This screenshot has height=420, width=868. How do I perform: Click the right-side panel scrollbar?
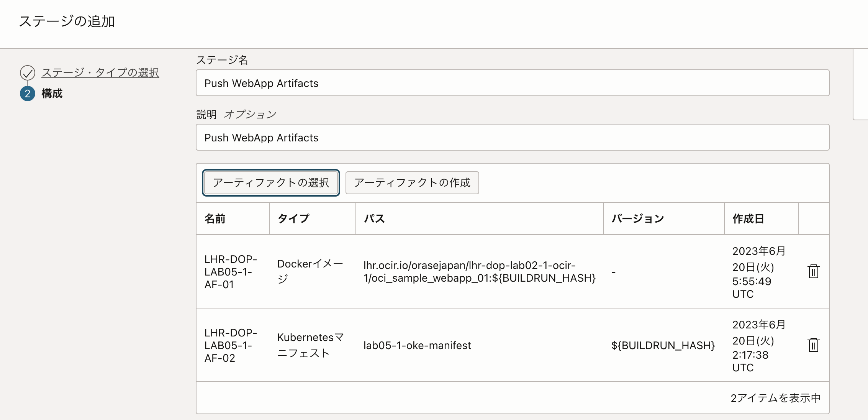[860, 84]
